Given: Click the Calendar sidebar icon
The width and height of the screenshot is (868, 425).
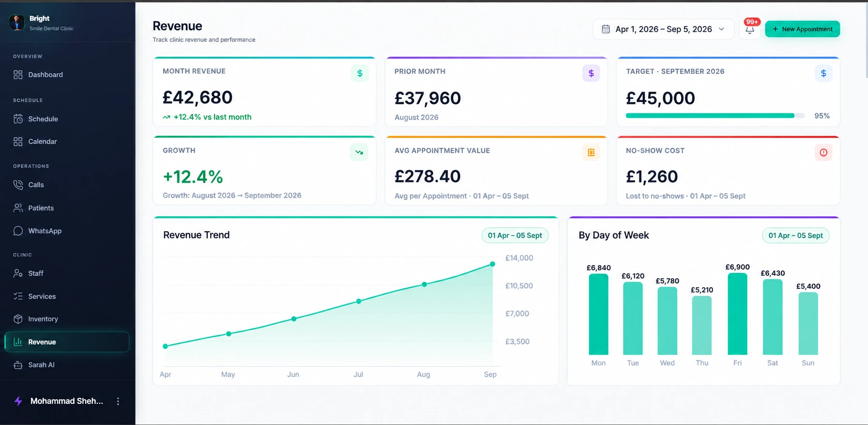Looking at the screenshot, I should (x=18, y=142).
